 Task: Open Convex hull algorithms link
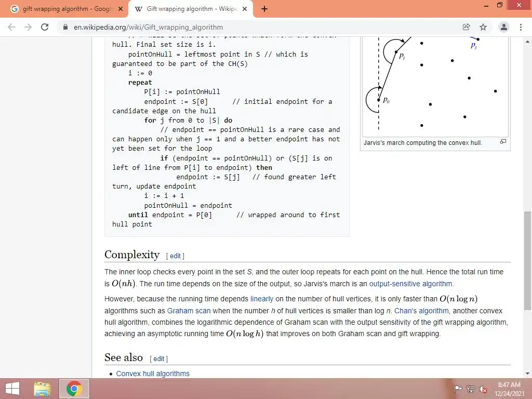pos(153,374)
